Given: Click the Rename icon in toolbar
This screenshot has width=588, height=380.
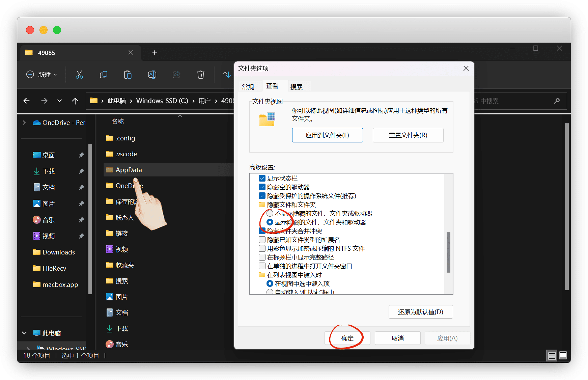Looking at the screenshot, I should click(x=152, y=75).
